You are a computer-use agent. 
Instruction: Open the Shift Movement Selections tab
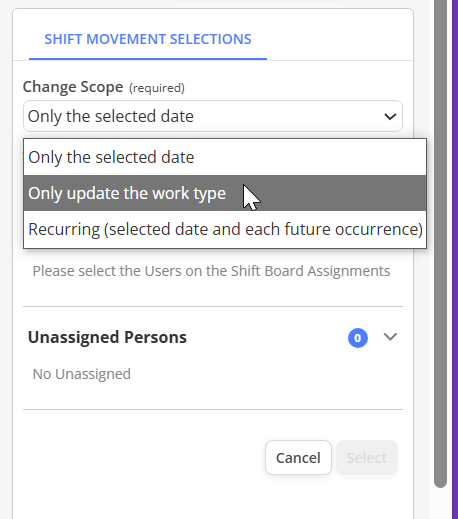point(148,39)
